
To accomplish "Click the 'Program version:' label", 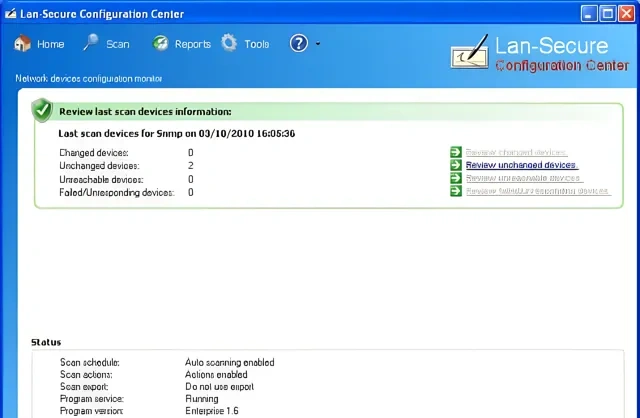I will (91, 411).
